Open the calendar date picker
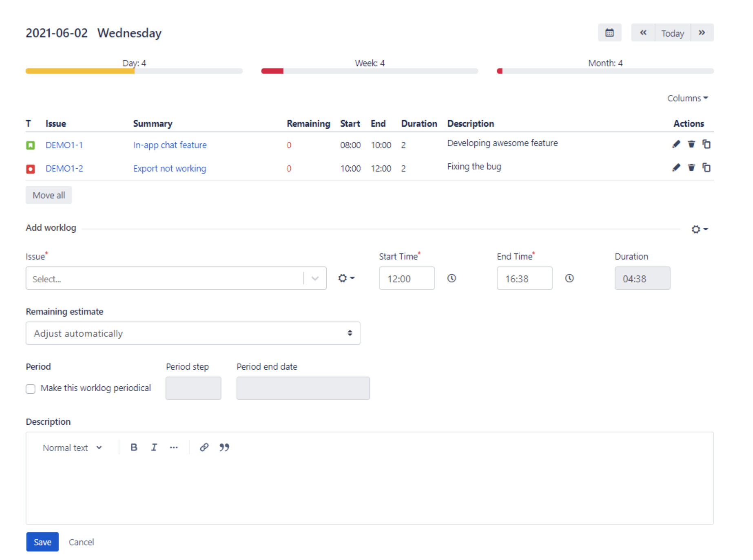The width and height of the screenshot is (753, 560). (610, 33)
